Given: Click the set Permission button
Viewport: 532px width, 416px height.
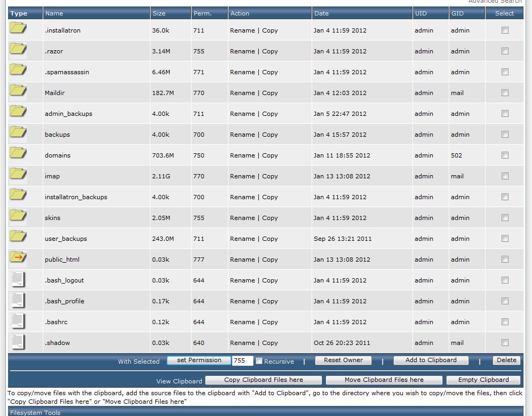Looking at the screenshot, I should (x=199, y=360).
